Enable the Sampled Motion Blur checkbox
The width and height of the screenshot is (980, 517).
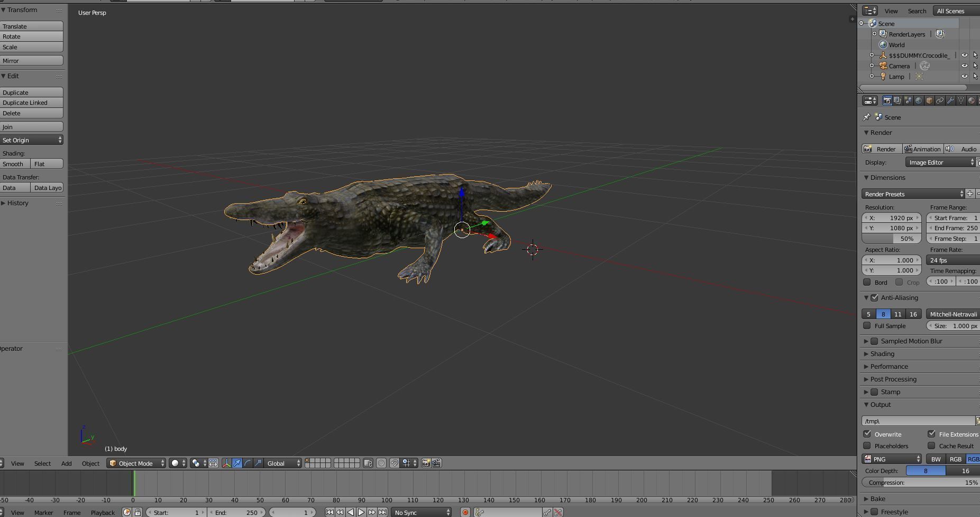875,341
